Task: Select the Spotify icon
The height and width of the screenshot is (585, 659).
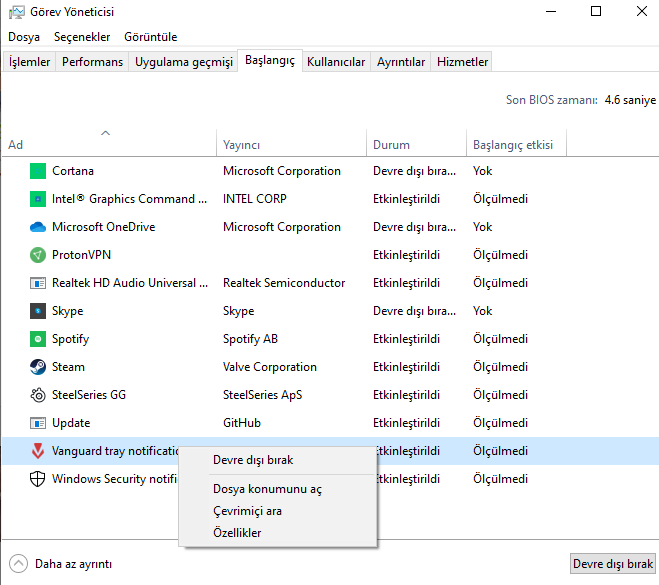Action: point(38,339)
